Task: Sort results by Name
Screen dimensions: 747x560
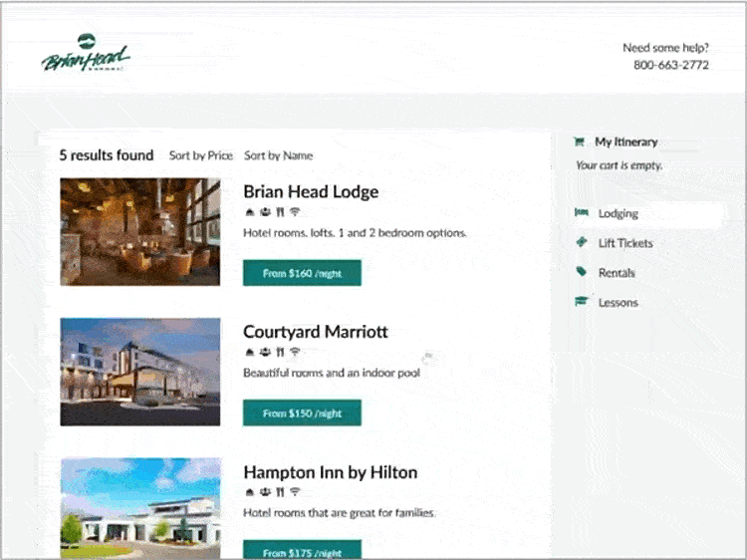Action: point(278,155)
